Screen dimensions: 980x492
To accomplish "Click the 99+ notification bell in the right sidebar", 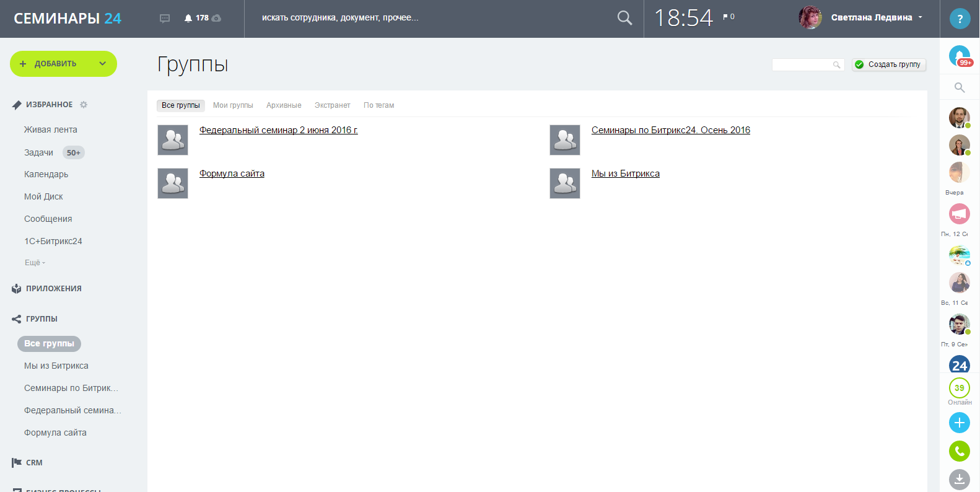I will coord(960,56).
